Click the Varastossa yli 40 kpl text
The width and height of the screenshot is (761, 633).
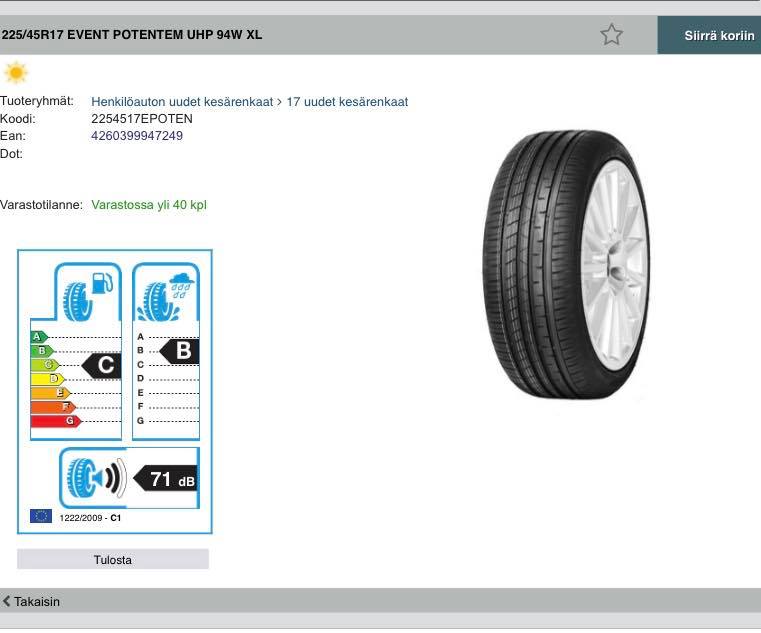(x=149, y=205)
